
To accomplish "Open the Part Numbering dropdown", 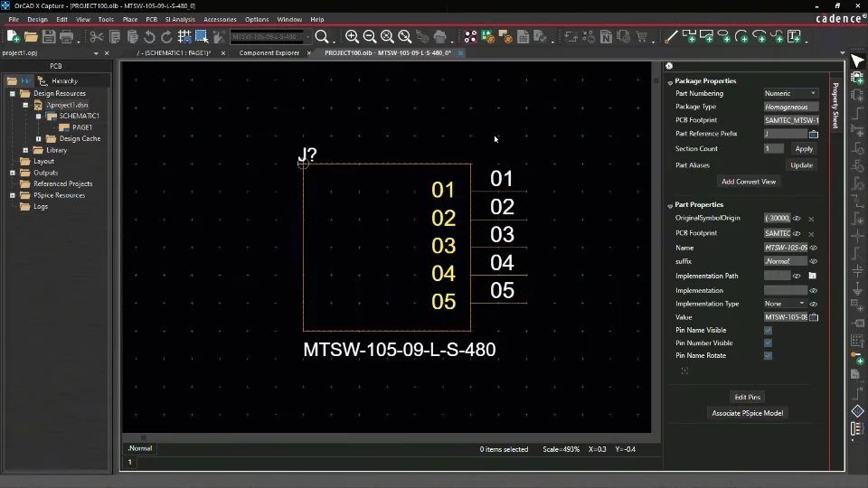I will pos(790,93).
